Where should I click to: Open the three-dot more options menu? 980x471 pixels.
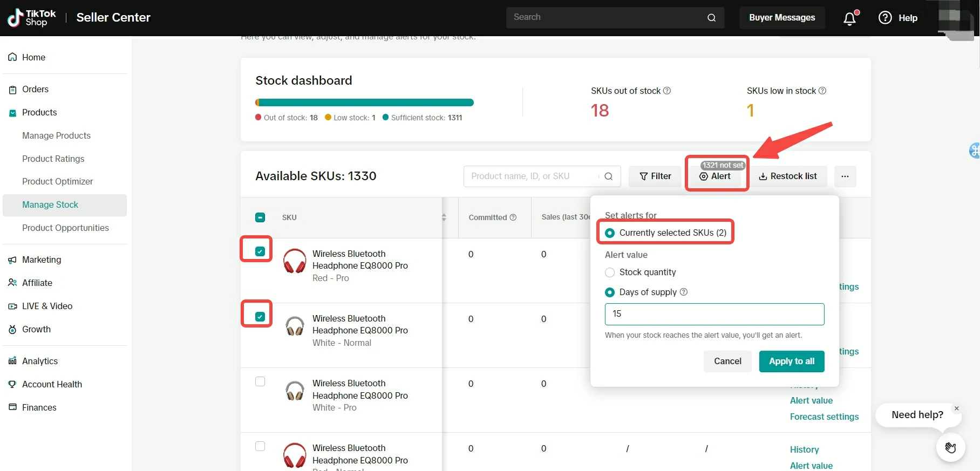pos(845,176)
